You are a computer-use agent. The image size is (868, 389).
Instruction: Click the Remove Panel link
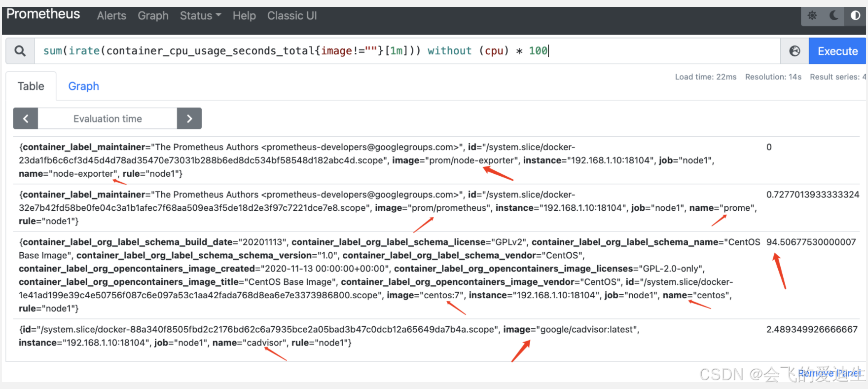coord(831,373)
